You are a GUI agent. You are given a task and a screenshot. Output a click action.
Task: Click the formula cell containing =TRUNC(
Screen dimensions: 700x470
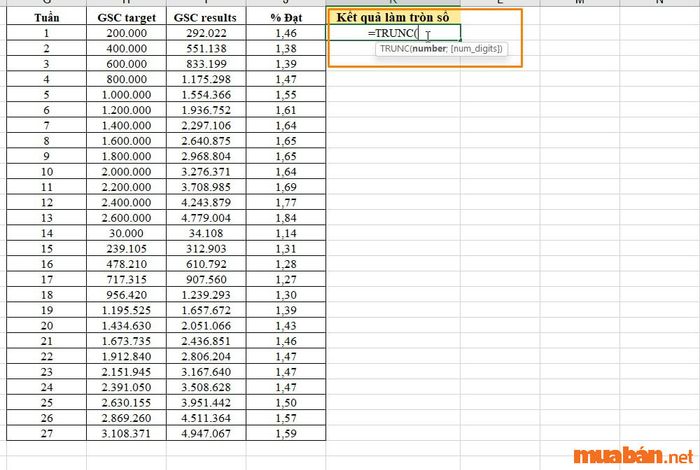(x=393, y=33)
